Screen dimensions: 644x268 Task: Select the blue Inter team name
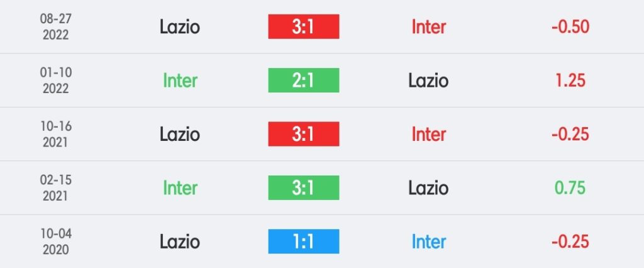click(428, 241)
